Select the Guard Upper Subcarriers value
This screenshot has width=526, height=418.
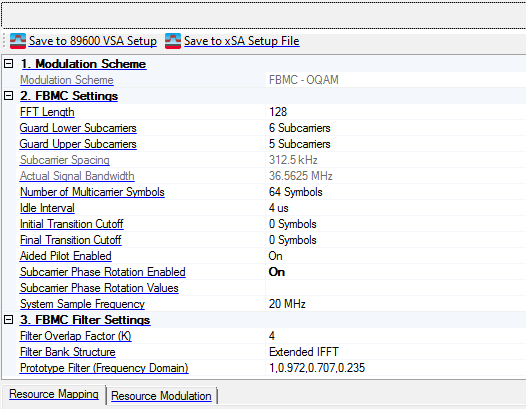click(x=396, y=144)
